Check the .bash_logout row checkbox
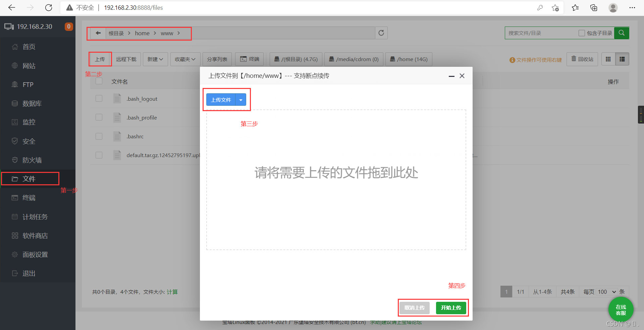Image resolution: width=644 pixels, height=330 pixels. [99, 98]
